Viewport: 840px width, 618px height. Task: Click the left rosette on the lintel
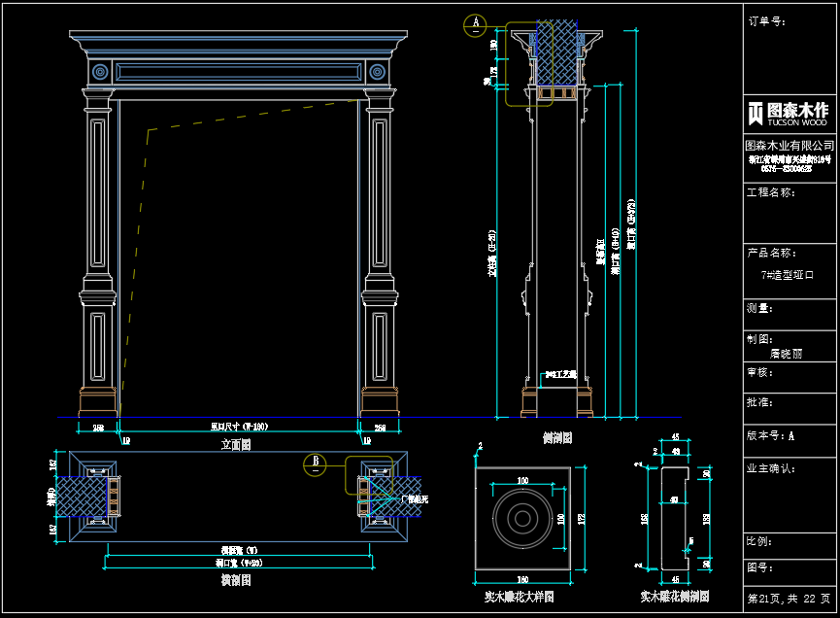click(99, 72)
